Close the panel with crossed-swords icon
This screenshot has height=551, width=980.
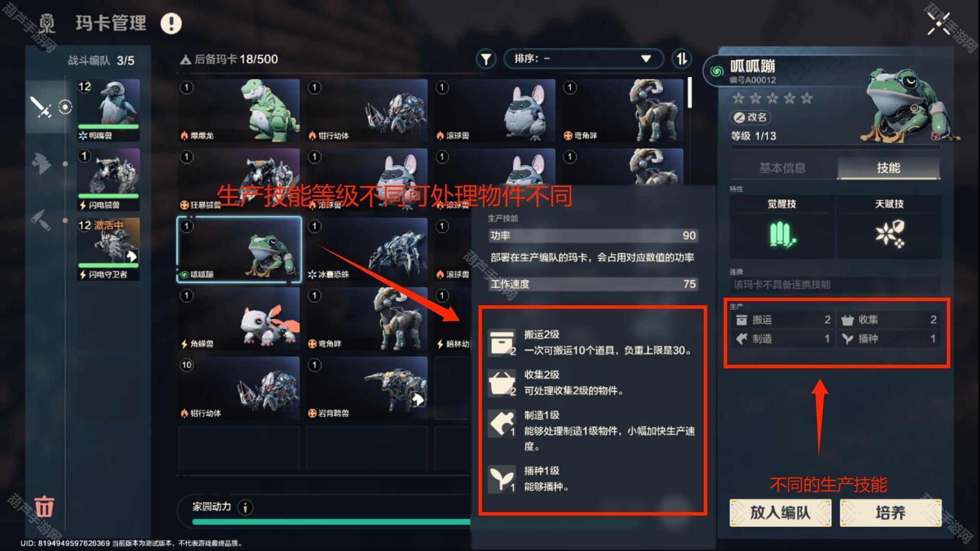pyautogui.click(x=939, y=23)
